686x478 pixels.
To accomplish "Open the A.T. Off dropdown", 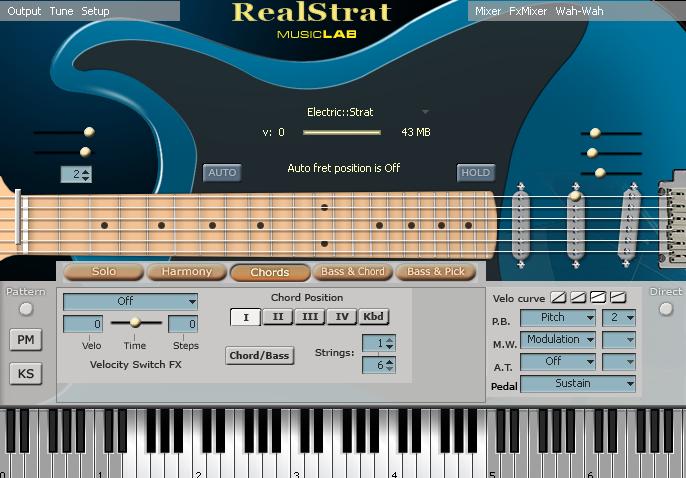I will pyautogui.click(x=558, y=362).
